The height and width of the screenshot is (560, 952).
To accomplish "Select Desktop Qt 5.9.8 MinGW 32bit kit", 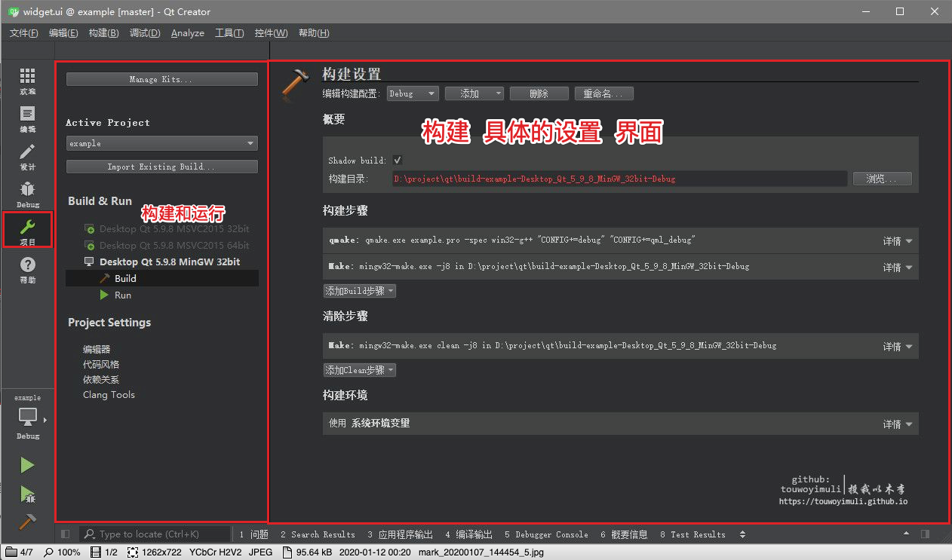I will pos(170,262).
